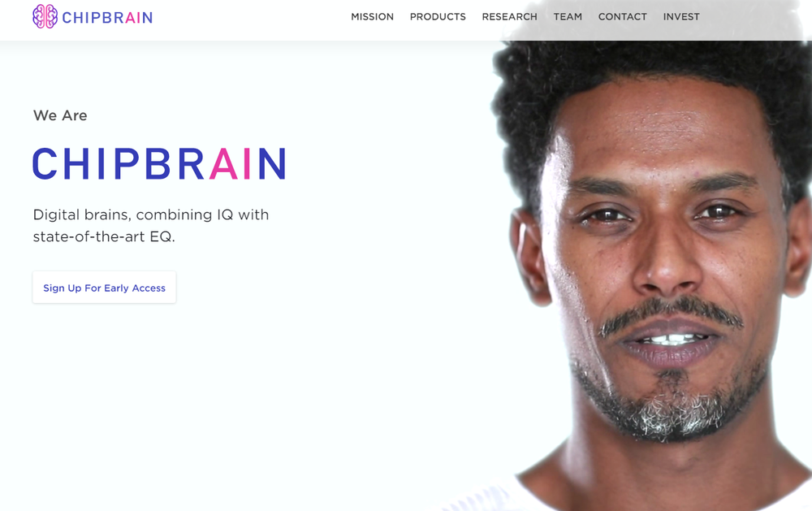This screenshot has width=812, height=511.
Task: Open the Mission nav item
Action: tap(373, 16)
